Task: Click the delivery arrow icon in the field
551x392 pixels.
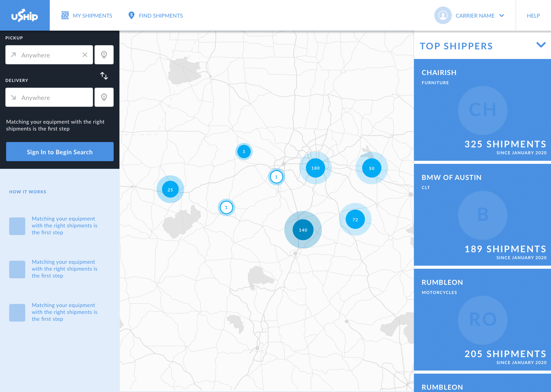Action: [x=13, y=97]
